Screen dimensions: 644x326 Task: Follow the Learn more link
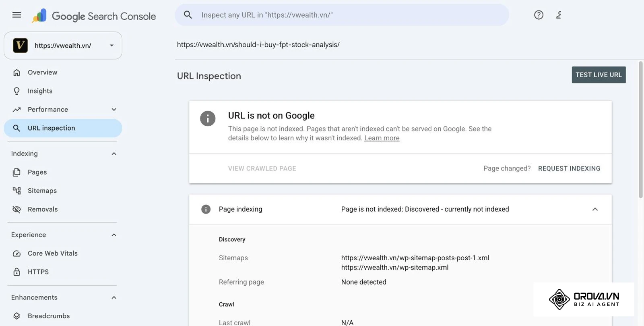[x=382, y=138]
